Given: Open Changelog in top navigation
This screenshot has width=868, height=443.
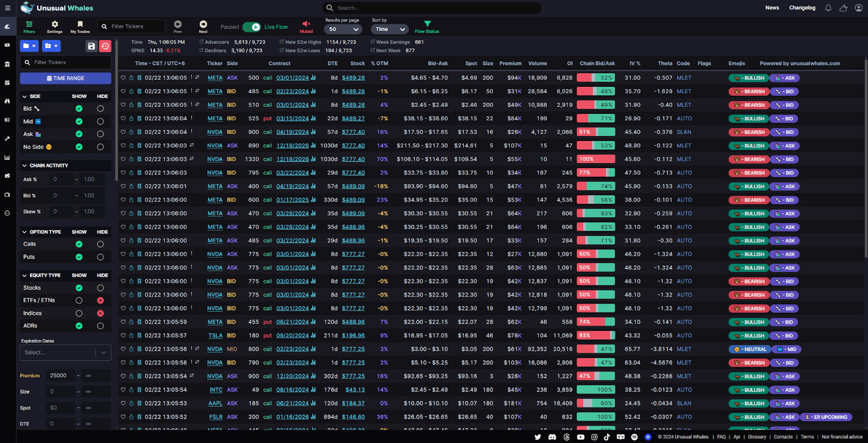Looking at the screenshot, I should (802, 8).
